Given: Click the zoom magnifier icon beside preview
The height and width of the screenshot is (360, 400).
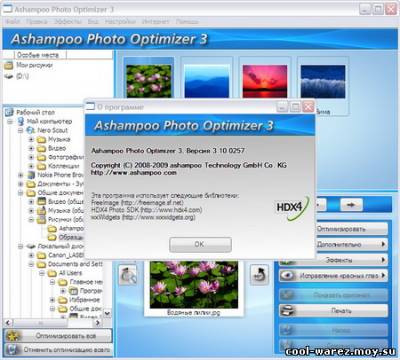Looking at the screenshot, I should coord(128,275).
